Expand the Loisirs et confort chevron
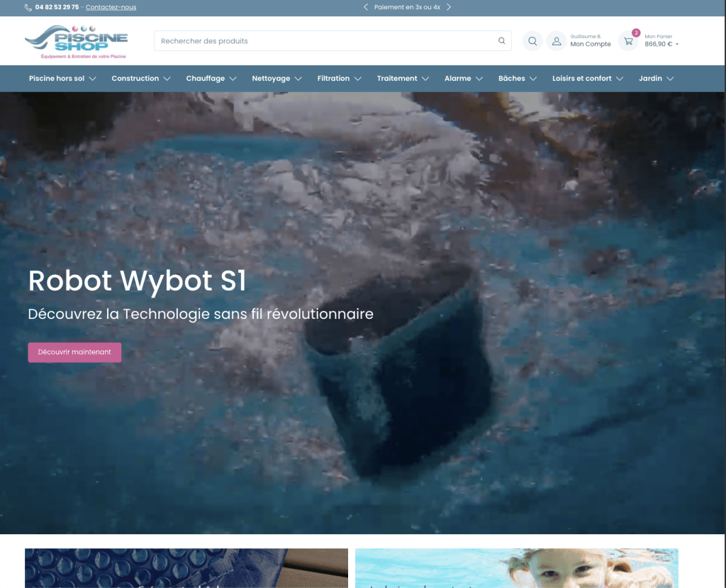The image size is (726, 588). coord(620,79)
